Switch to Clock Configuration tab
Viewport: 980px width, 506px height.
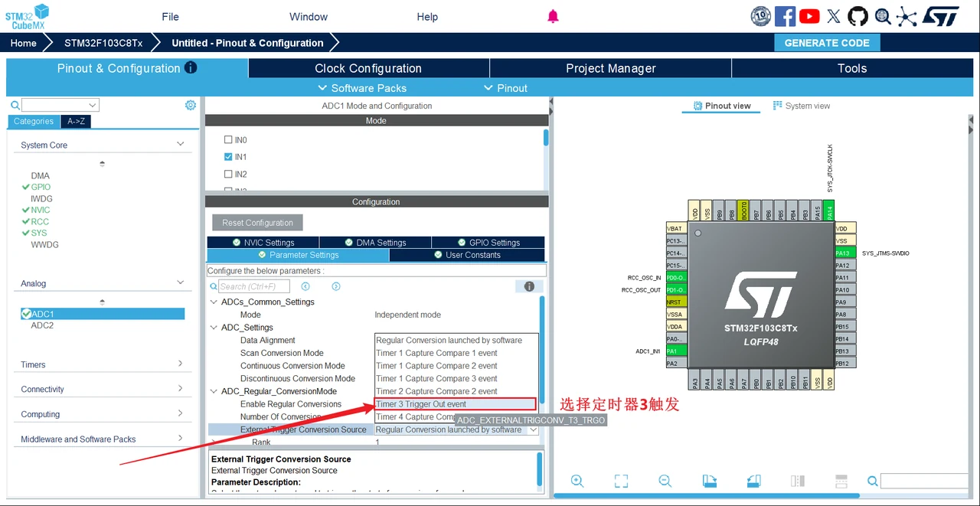[368, 68]
